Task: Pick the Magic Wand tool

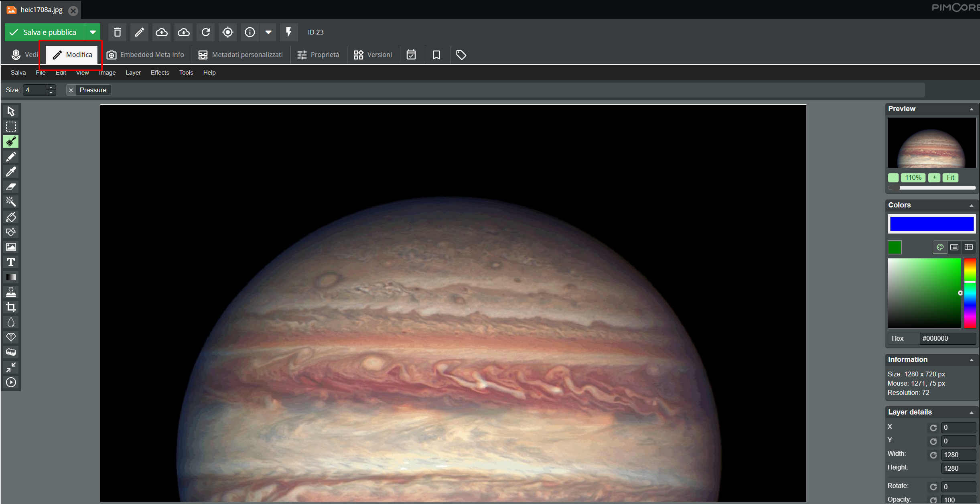Action: 11,202
